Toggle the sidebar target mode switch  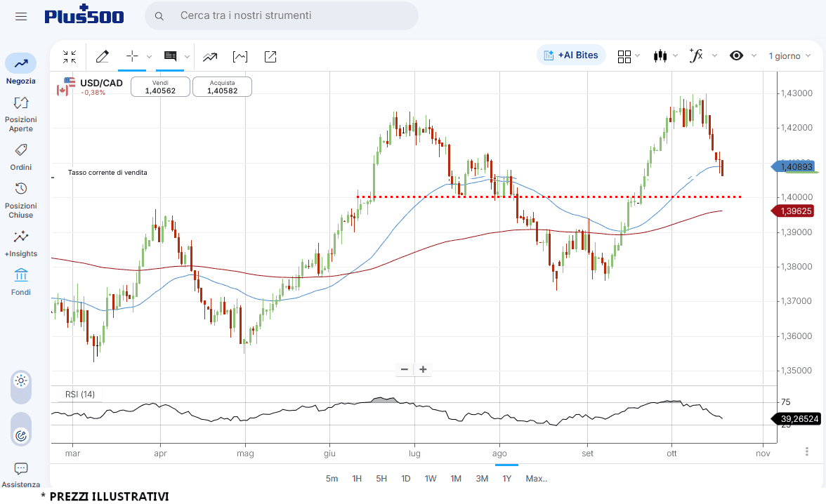point(21,435)
